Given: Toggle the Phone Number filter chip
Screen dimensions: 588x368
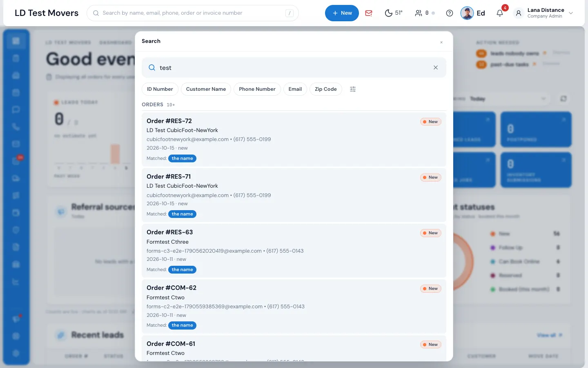Looking at the screenshot, I should [x=257, y=89].
